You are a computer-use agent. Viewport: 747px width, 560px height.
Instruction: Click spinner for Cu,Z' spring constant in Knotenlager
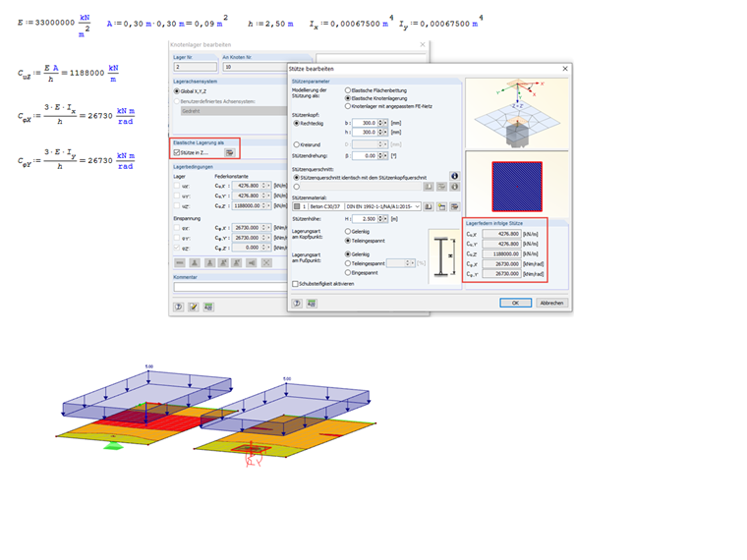pos(263,205)
